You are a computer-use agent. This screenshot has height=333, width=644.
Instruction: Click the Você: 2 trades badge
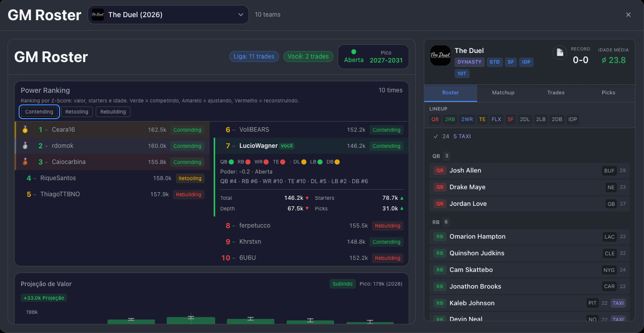(308, 57)
